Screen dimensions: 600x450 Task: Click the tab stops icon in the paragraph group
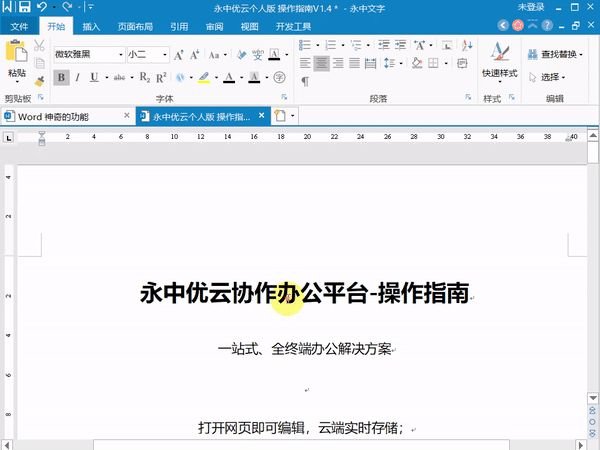pyautogui.click(x=447, y=46)
